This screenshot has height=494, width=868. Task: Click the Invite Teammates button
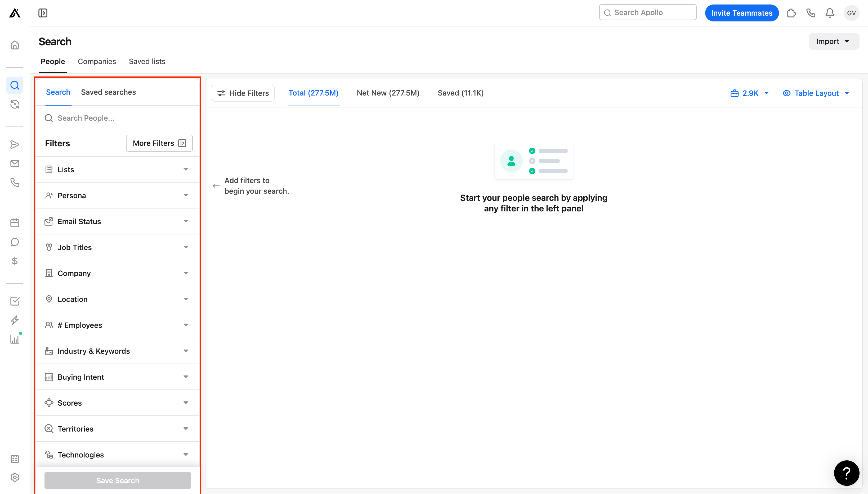(741, 13)
